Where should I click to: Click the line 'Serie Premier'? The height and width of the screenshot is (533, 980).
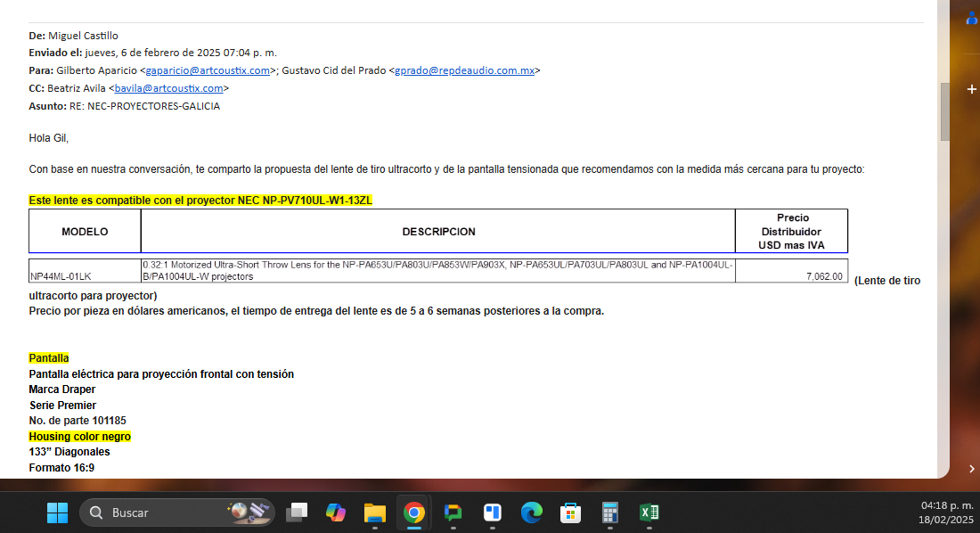(x=62, y=406)
